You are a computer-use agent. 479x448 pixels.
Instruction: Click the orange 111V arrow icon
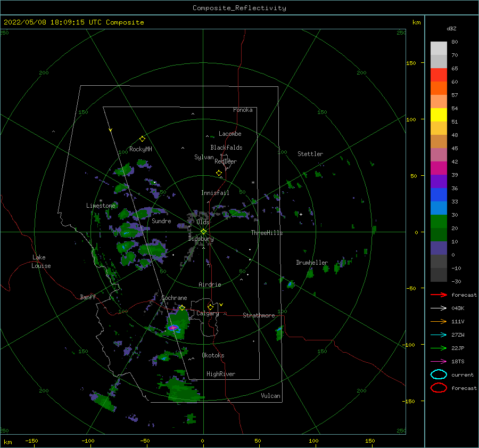pos(439,321)
